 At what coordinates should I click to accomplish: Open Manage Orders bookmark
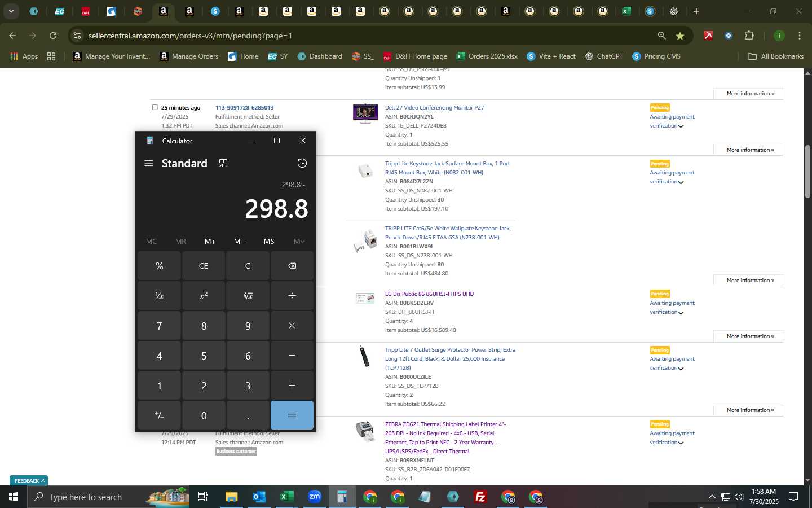[189, 56]
